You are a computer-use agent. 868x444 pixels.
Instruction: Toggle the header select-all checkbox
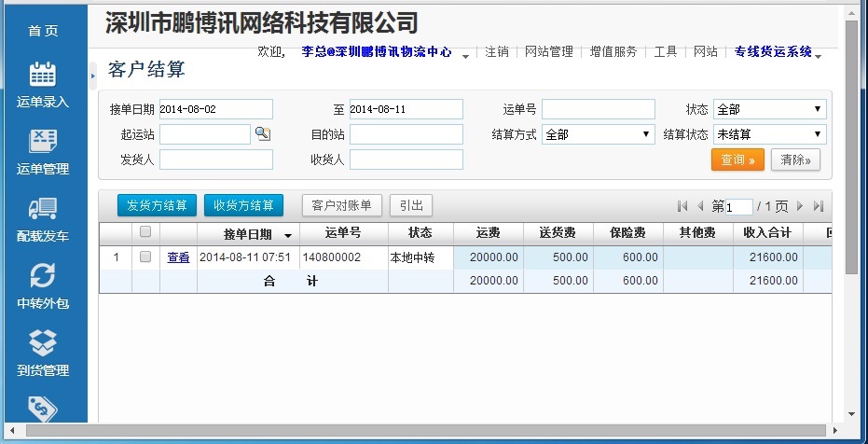(x=145, y=232)
